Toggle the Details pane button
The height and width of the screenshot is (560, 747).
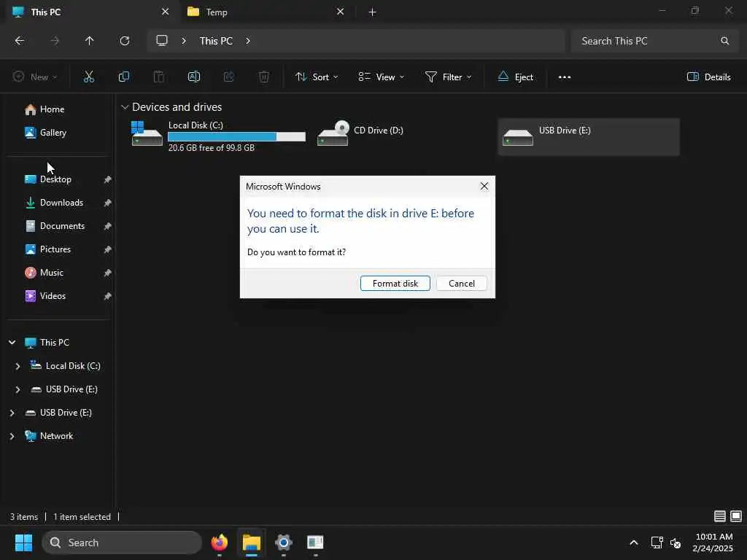point(708,77)
